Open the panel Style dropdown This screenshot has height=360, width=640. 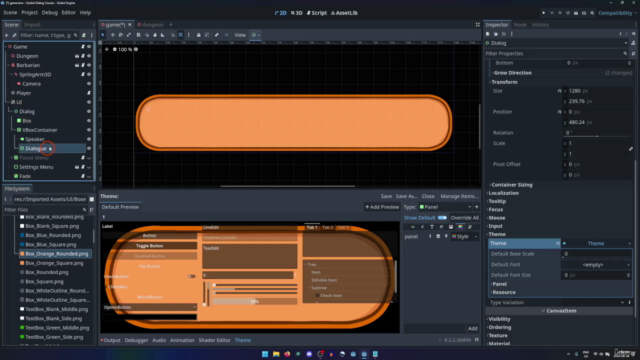(x=464, y=236)
